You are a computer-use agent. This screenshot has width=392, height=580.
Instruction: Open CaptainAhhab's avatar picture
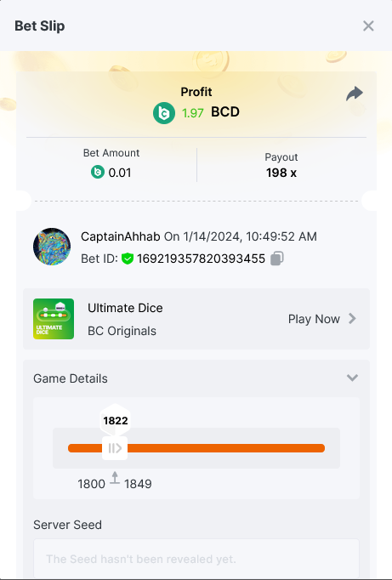click(x=52, y=247)
